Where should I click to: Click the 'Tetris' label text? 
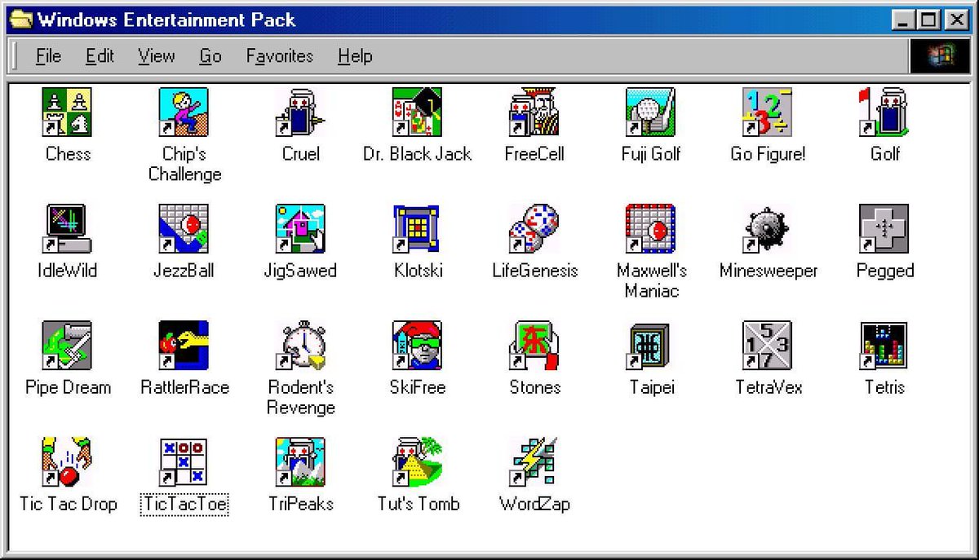pyautogui.click(x=885, y=387)
